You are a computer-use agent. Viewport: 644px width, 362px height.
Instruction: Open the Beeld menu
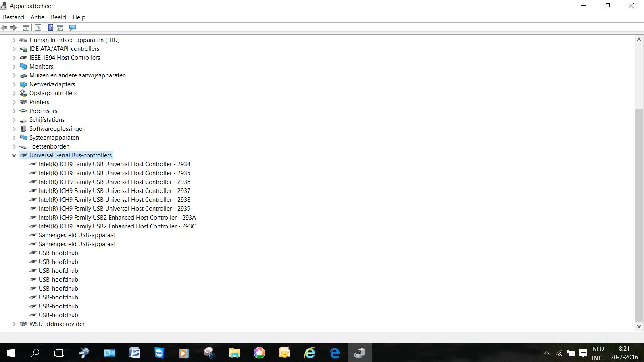[x=58, y=17]
